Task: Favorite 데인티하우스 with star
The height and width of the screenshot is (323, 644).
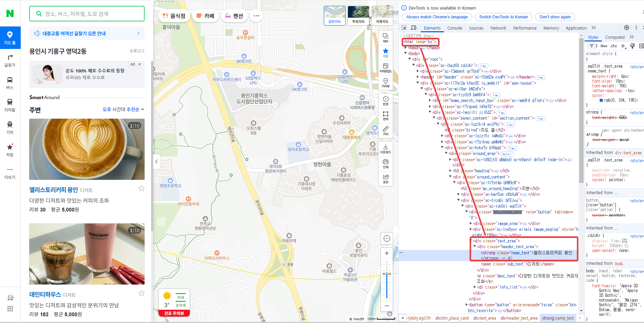Action: [142, 293]
